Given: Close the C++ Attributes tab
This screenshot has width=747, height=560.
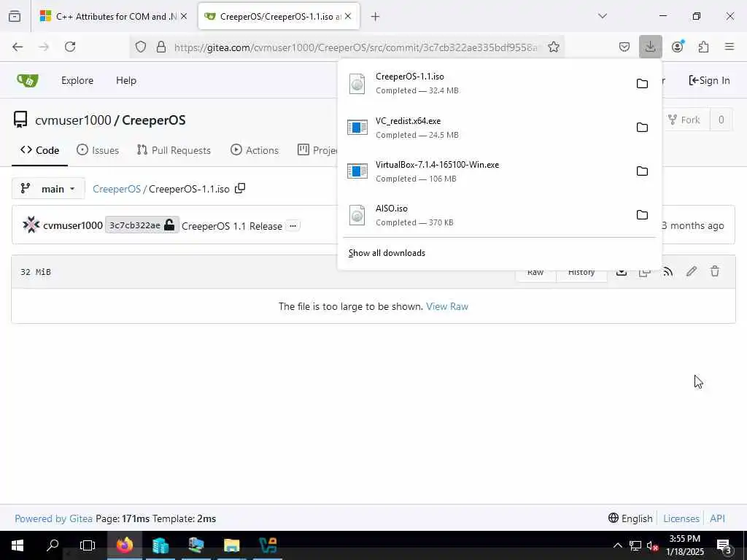Looking at the screenshot, I should [x=184, y=16].
